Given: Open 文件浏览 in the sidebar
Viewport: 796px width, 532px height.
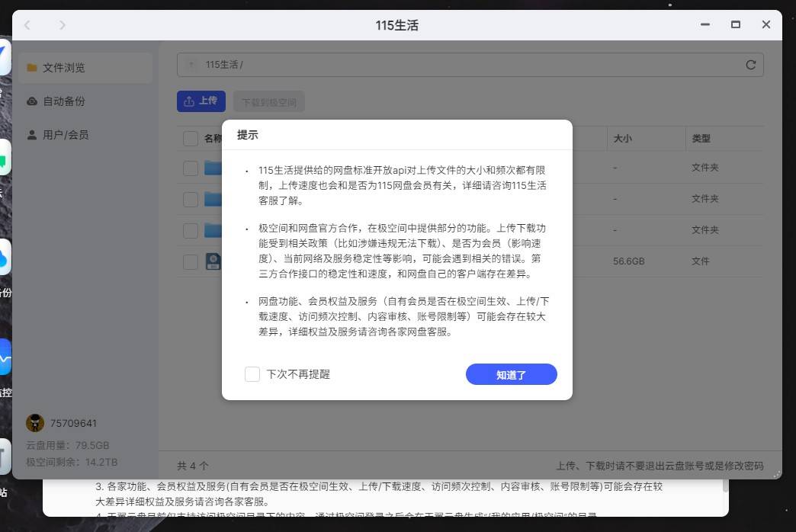Looking at the screenshot, I should click(85, 68).
